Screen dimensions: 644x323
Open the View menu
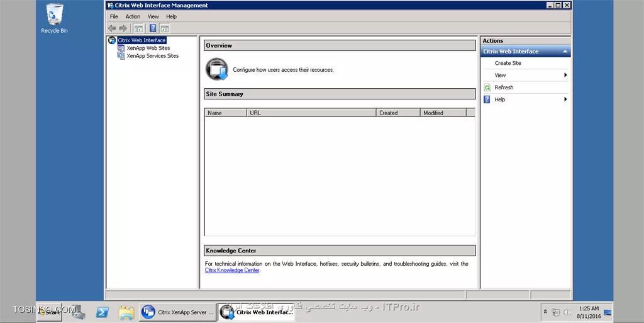153,16
